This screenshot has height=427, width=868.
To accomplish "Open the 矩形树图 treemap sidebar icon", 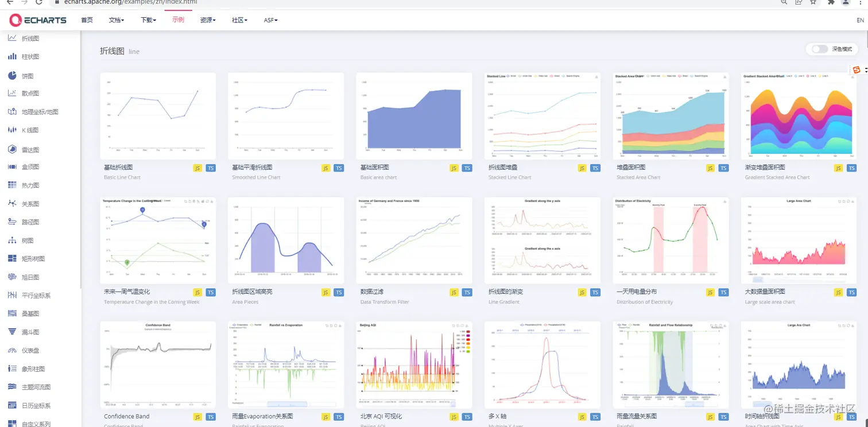I will 11,259.
